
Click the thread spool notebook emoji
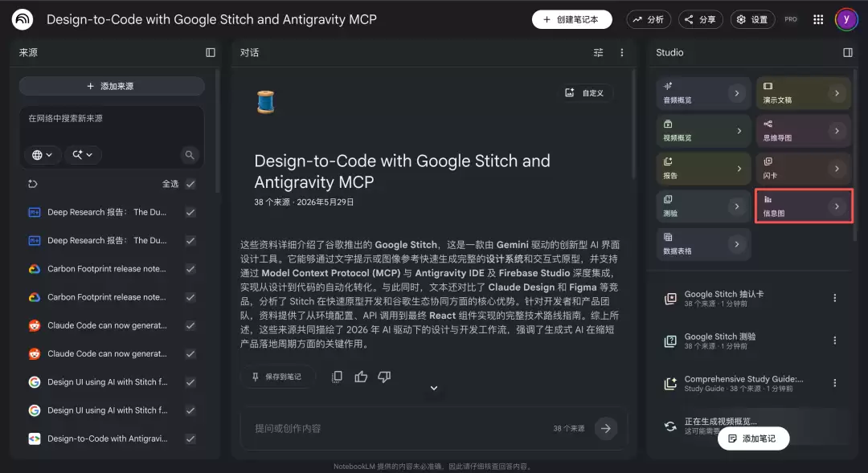(266, 102)
